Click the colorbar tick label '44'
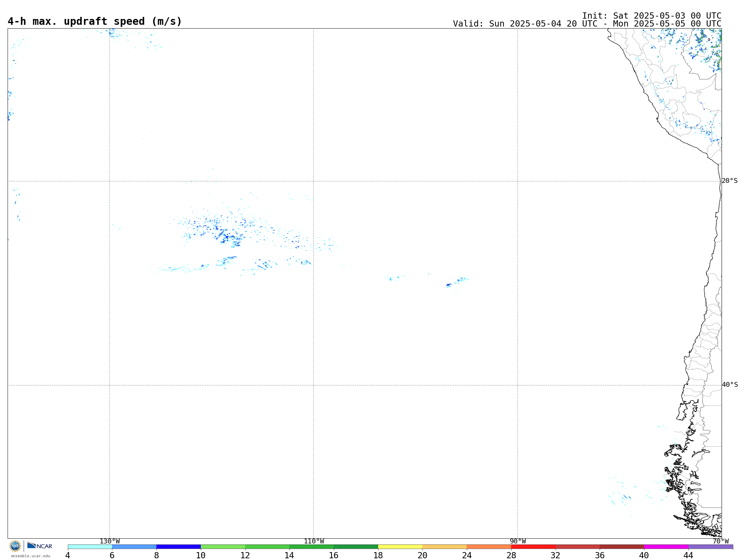The width and height of the screenshot is (744, 560). coord(689,555)
